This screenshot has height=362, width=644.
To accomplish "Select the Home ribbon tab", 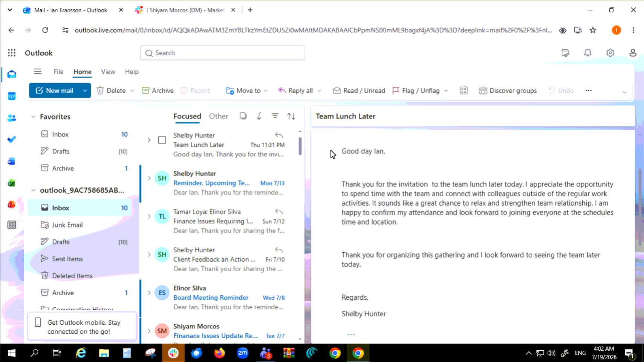I will [x=83, y=72].
